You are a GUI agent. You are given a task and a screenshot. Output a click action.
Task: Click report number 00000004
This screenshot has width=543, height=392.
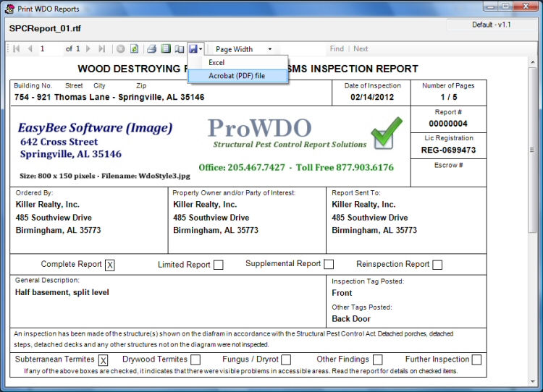coord(448,124)
